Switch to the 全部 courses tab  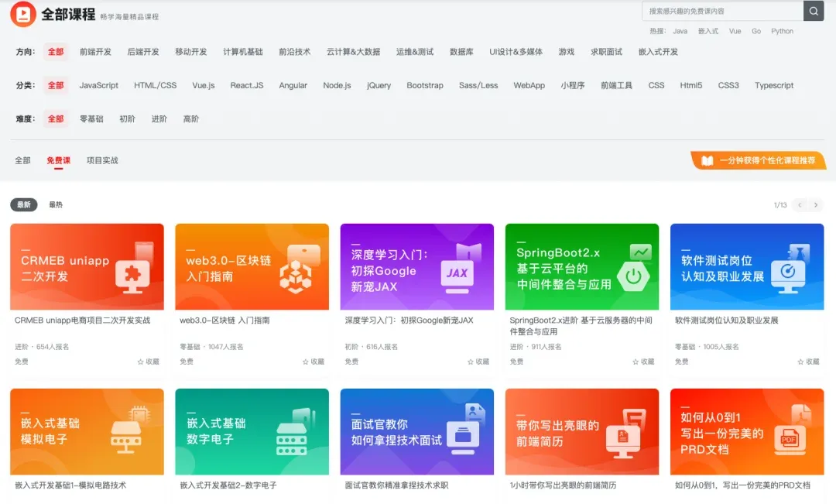click(22, 160)
